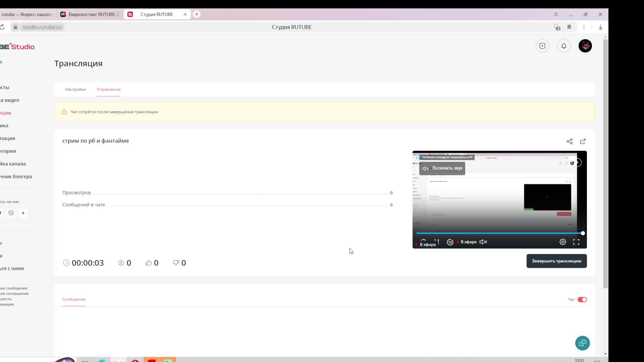Screen dimensions: 644x362
Task: Click В эфире label beside the mute icon
Action: (469, 242)
